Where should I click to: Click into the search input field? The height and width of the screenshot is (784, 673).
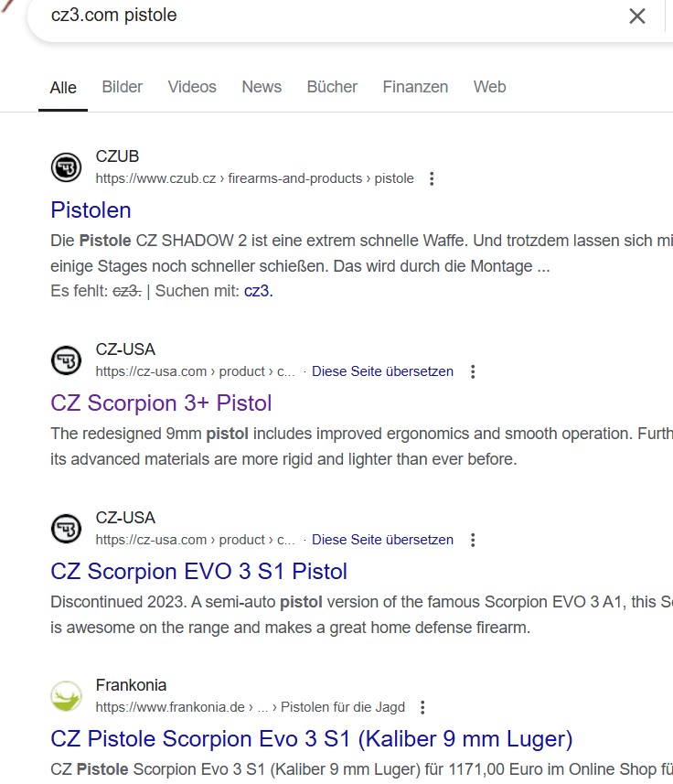point(320,16)
